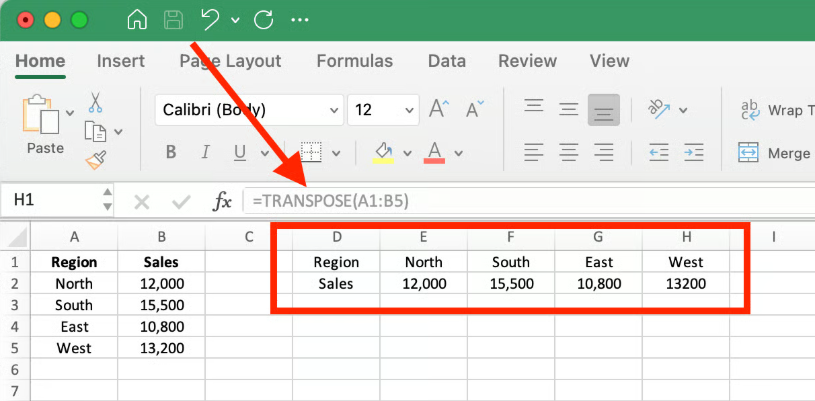Increase font size with larger A icon

pyautogui.click(x=437, y=109)
